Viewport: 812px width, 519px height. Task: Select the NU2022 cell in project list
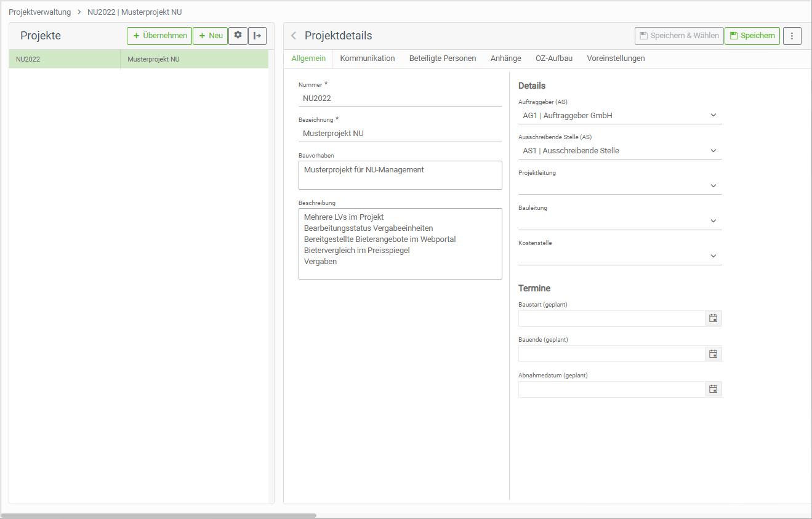tap(65, 59)
